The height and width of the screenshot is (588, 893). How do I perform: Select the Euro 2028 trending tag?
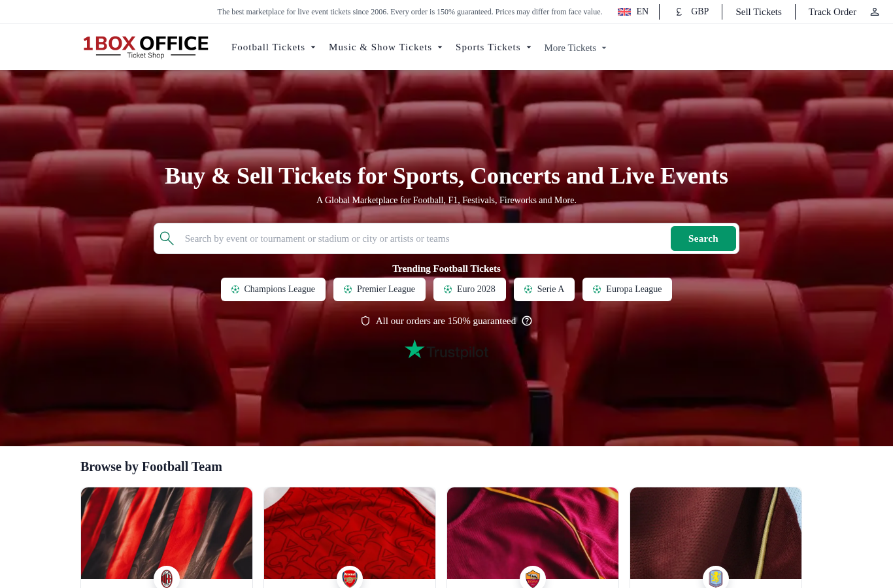tap(469, 289)
